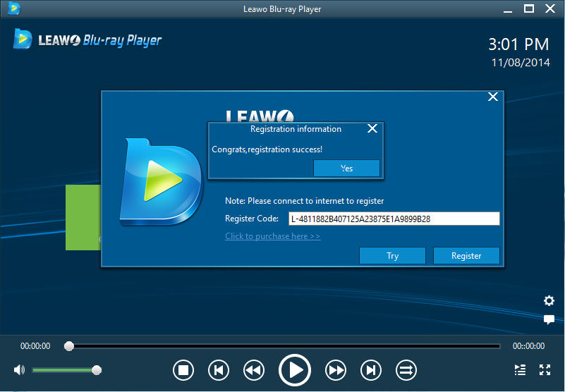Adjust the green volume slider
565x392 pixels.
point(67,370)
